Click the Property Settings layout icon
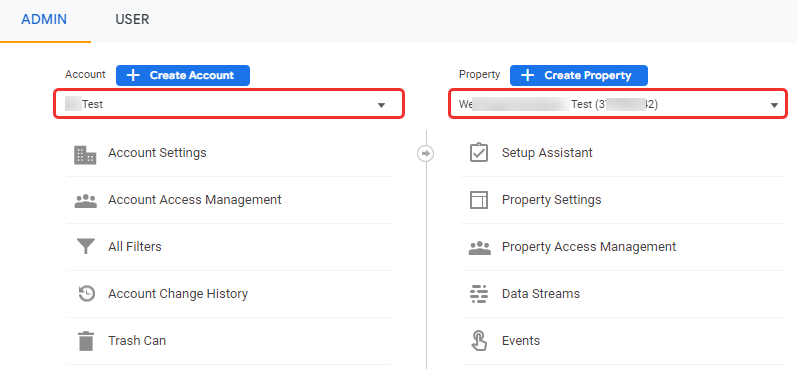The image size is (798, 369). click(478, 200)
